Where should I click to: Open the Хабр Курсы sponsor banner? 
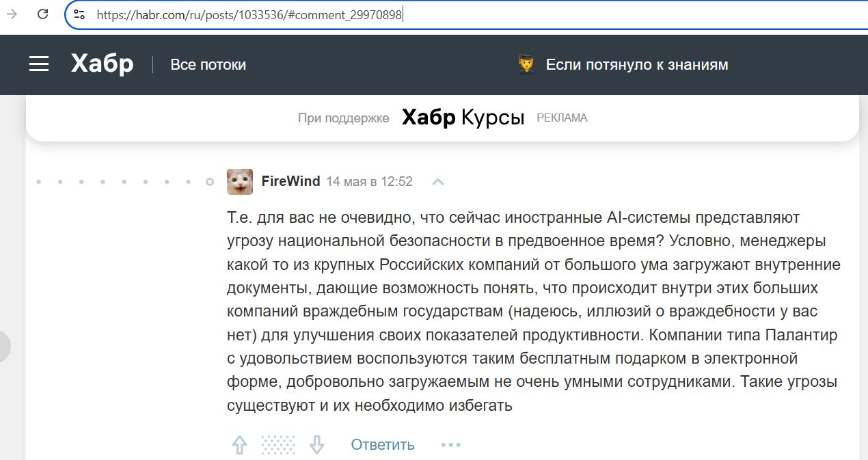click(463, 118)
